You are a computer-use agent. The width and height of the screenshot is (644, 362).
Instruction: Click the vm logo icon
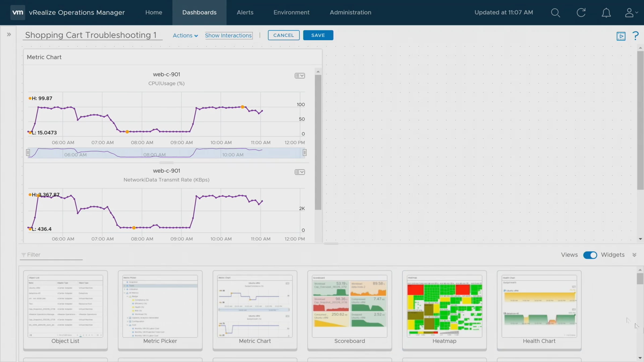[18, 12]
